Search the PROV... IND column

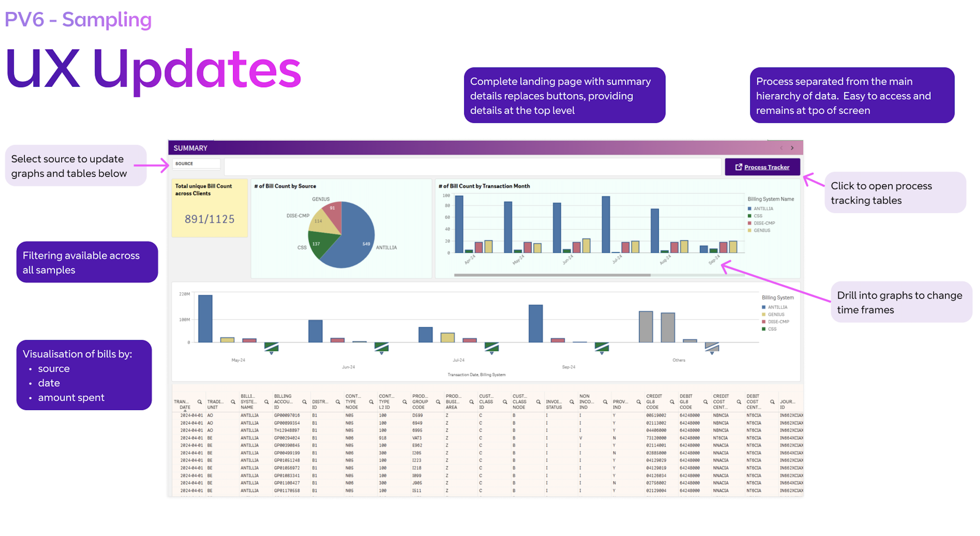[639, 402]
